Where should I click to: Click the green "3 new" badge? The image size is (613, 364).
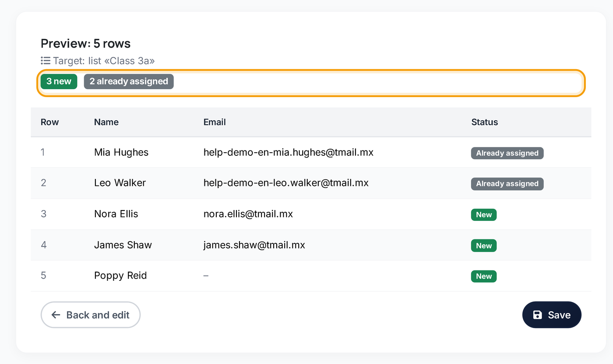(x=59, y=81)
